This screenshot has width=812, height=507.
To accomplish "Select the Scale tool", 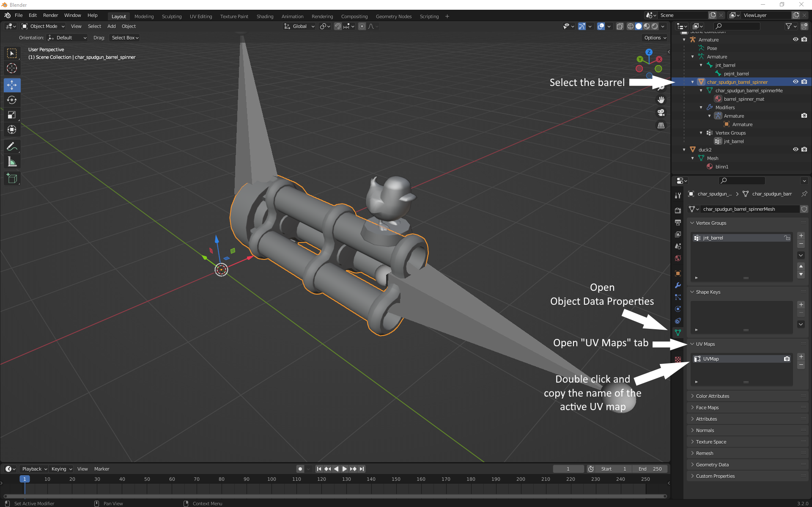I will 12,115.
